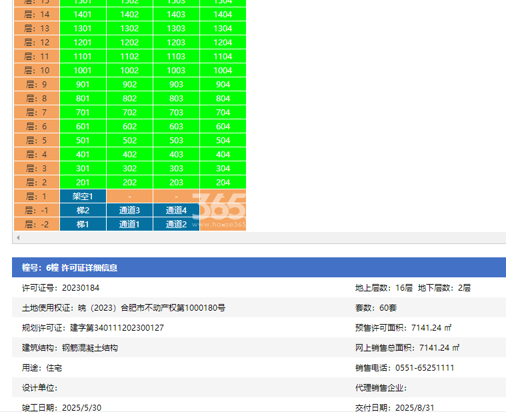Click unit 403 on floor 4

[x=176, y=155]
